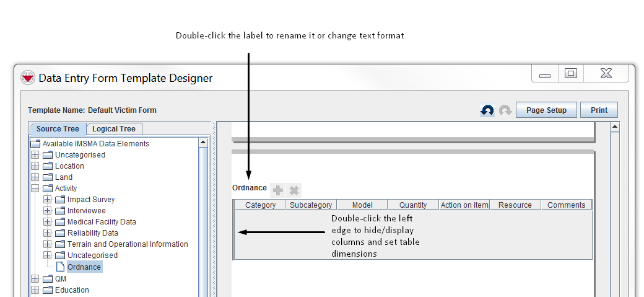The height and width of the screenshot is (297, 644).
Task: Expand the Reliability Data node
Action: pyautogui.click(x=48, y=233)
